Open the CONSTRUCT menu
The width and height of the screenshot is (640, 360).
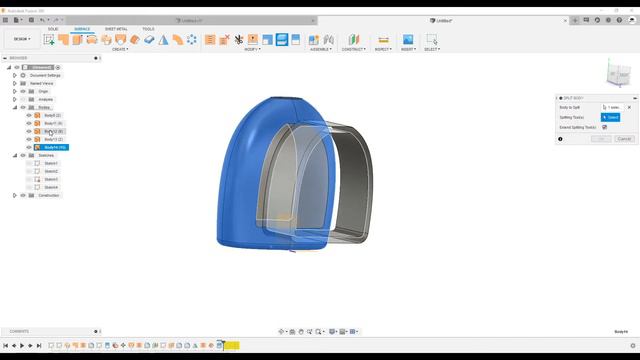(353, 49)
